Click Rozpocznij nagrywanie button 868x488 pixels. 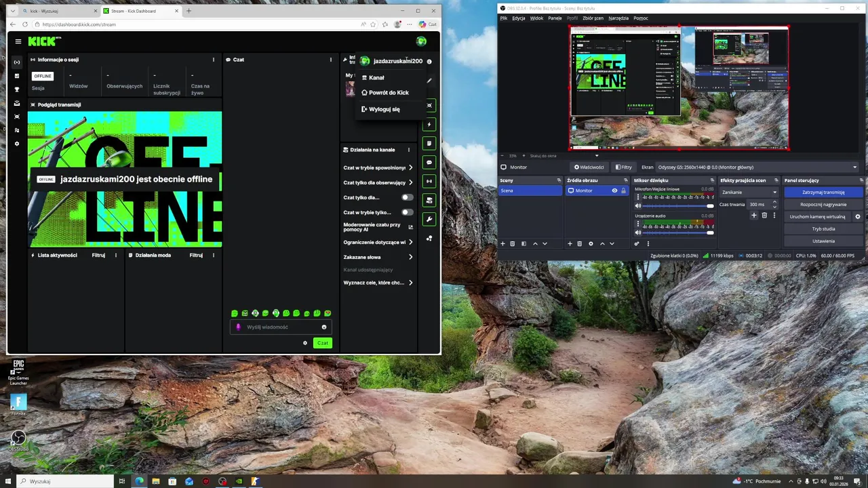(823, 205)
